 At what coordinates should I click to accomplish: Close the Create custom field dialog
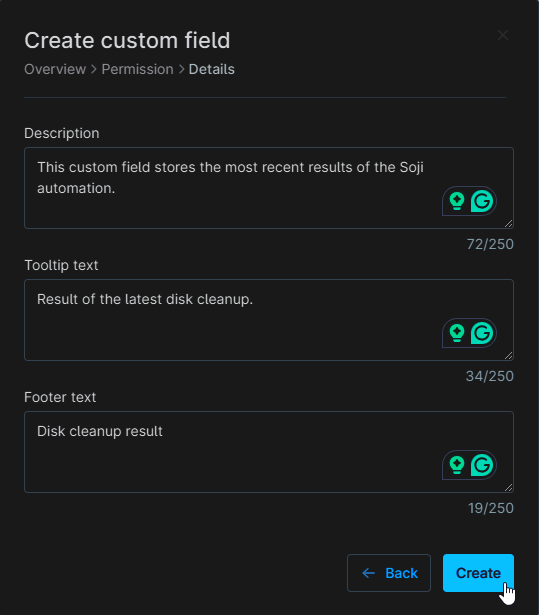503,35
